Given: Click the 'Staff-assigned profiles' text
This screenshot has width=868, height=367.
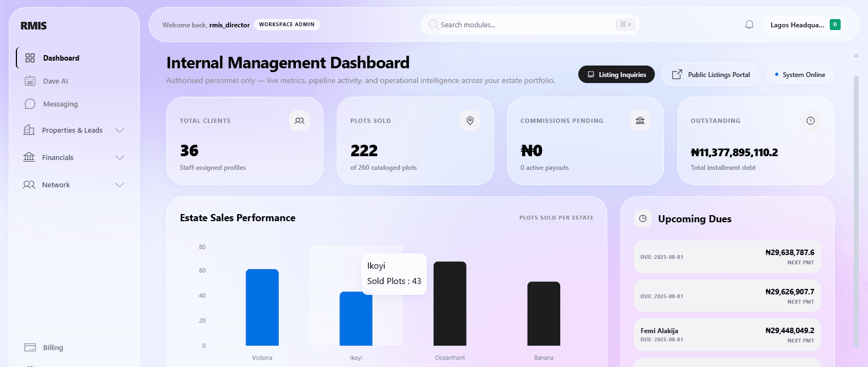Looking at the screenshot, I should [213, 168].
